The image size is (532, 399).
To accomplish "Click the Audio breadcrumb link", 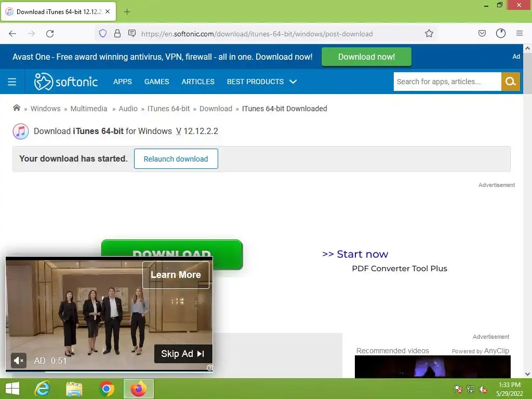I will pos(128,109).
